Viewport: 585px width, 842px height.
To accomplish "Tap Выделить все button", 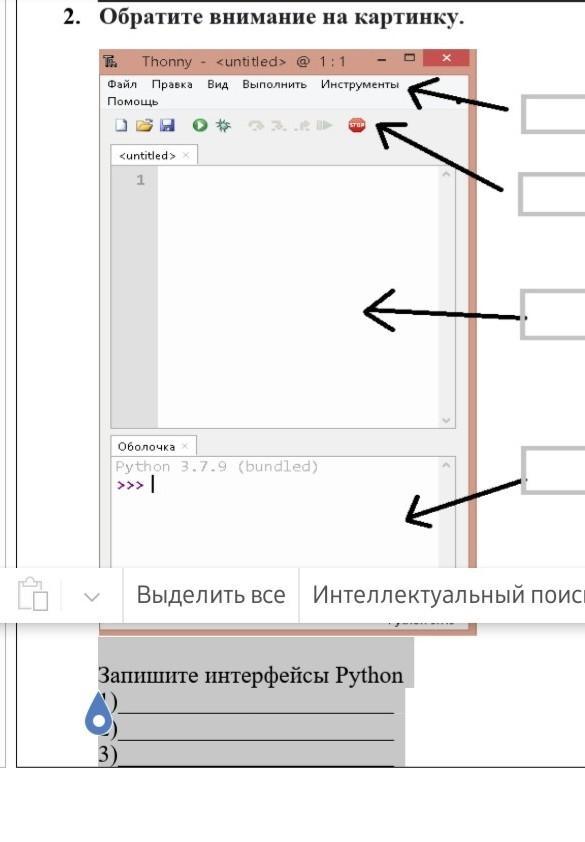I will 211,595.
